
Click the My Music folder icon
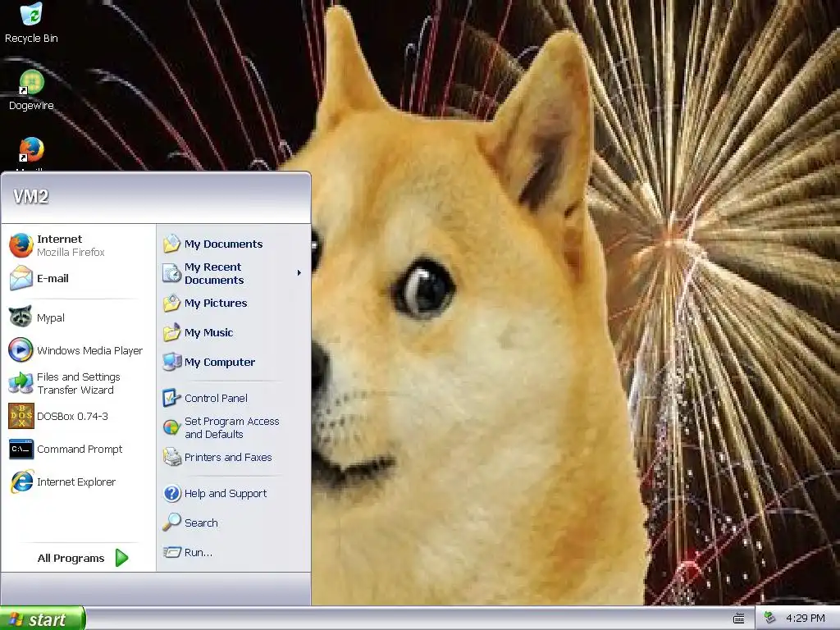click(x=171, y=332)
